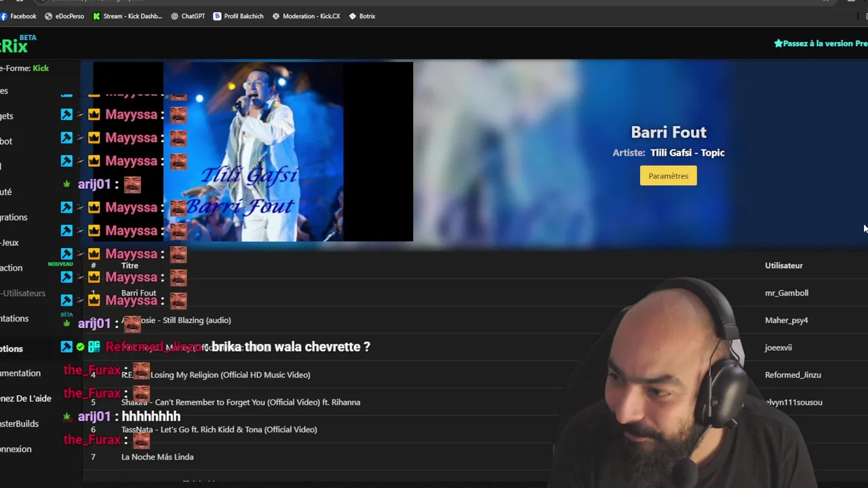Click the user joeexvii
868x488 pixels.
(778, 348)
